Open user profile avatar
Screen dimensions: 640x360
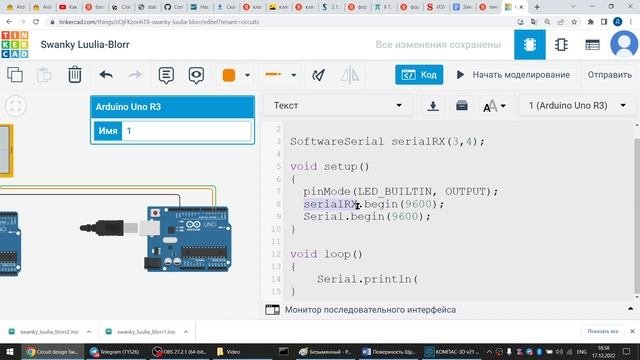[x=624, y=44]
